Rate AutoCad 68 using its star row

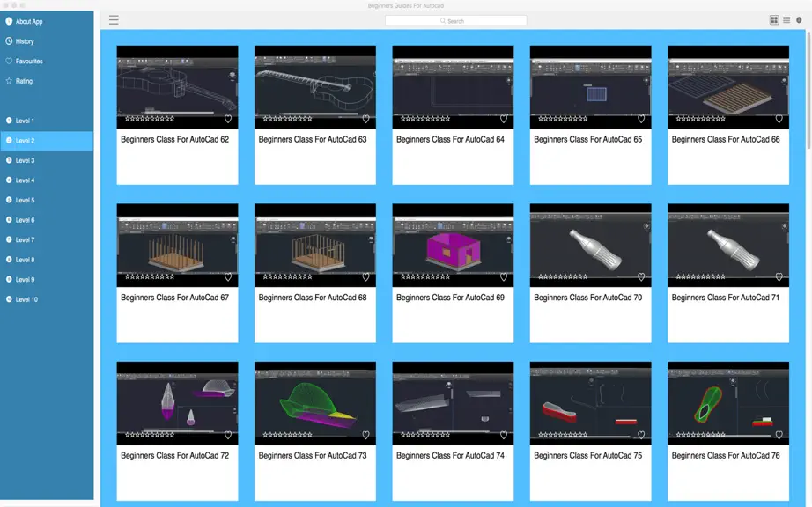(x=287, y=277)
